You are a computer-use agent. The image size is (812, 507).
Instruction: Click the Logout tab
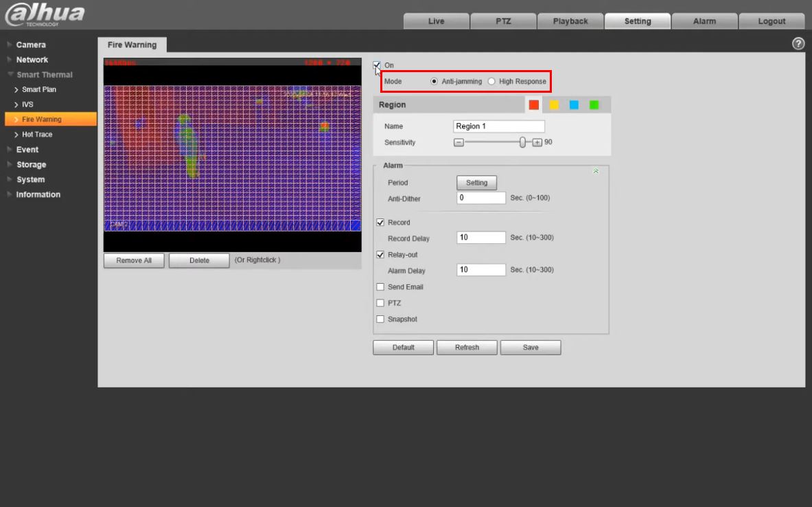pos(772,21)
